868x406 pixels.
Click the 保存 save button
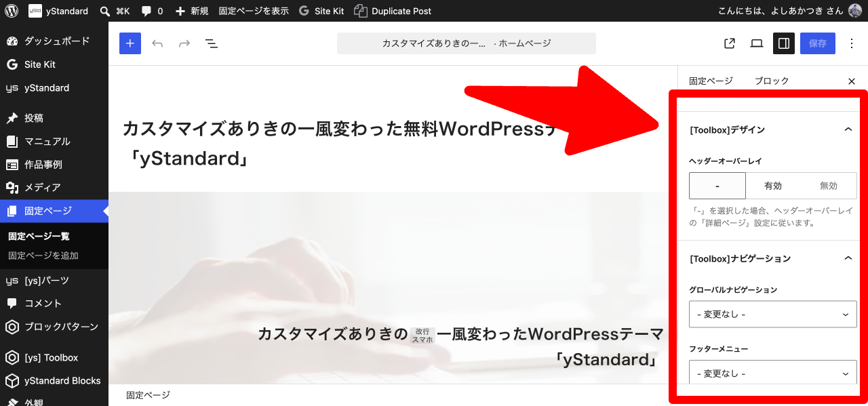tap(818, 43)
